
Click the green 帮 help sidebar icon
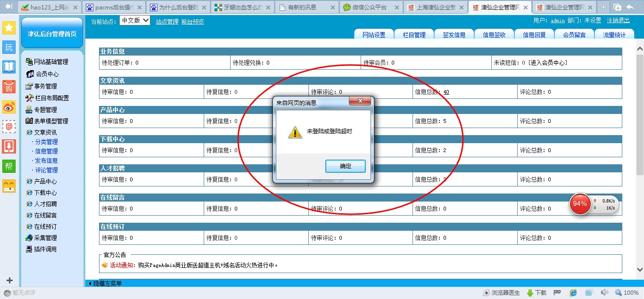9,166
